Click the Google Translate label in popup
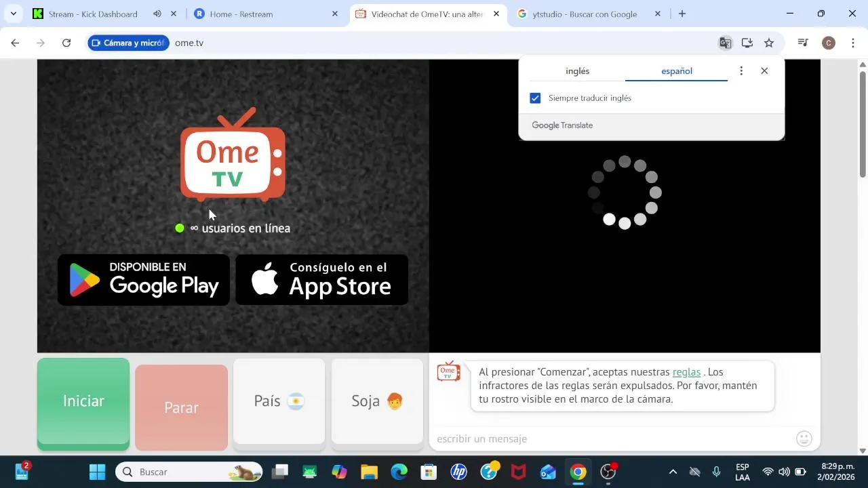The image size is (868, 488). [x=562, y=125]
